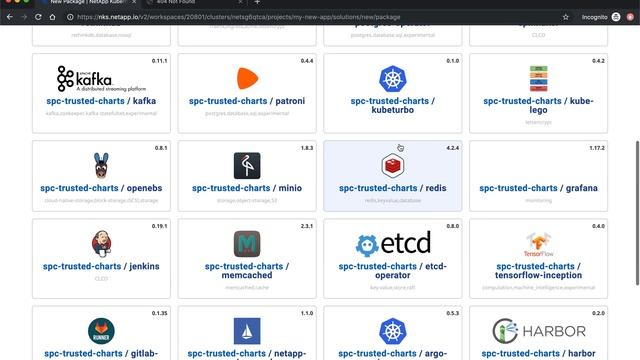Viewport: 640px width, 360px height.
Task: Click the OpenEBS donkey mascot icon
Action: click(101, 165)
